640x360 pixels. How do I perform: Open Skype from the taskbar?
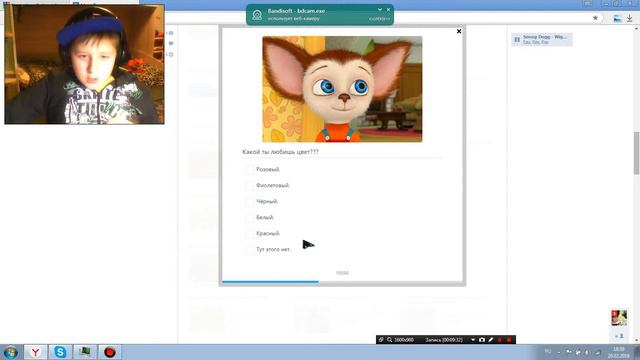(x=60, y=352)
